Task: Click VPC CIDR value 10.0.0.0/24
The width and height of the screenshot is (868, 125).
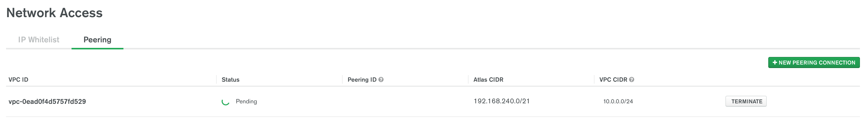Action: tap(618, 101)
